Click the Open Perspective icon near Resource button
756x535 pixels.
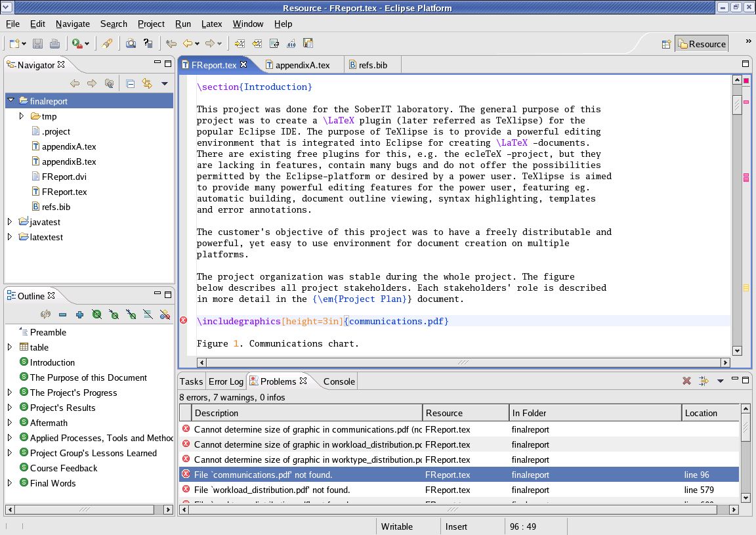tap(665, 43)
